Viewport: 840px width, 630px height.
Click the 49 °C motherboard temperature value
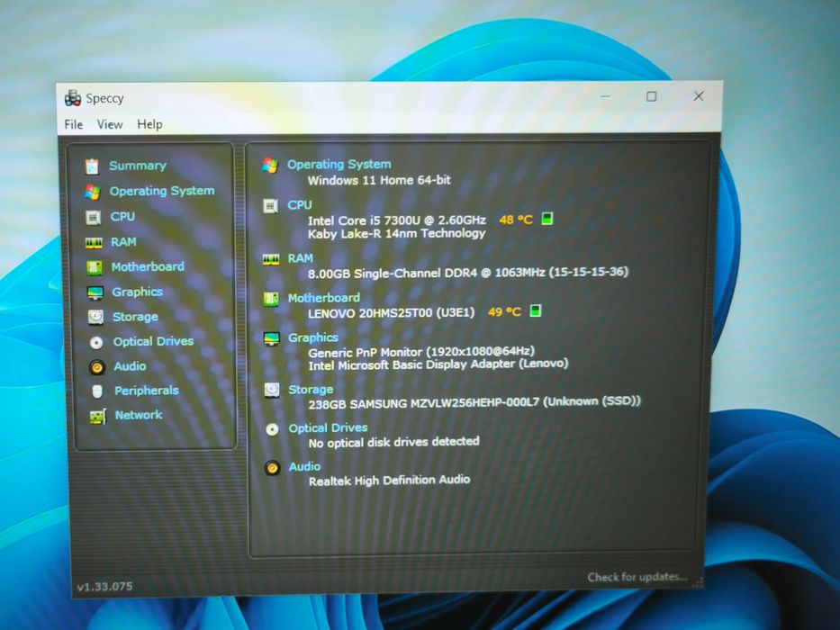pos(504,311)
